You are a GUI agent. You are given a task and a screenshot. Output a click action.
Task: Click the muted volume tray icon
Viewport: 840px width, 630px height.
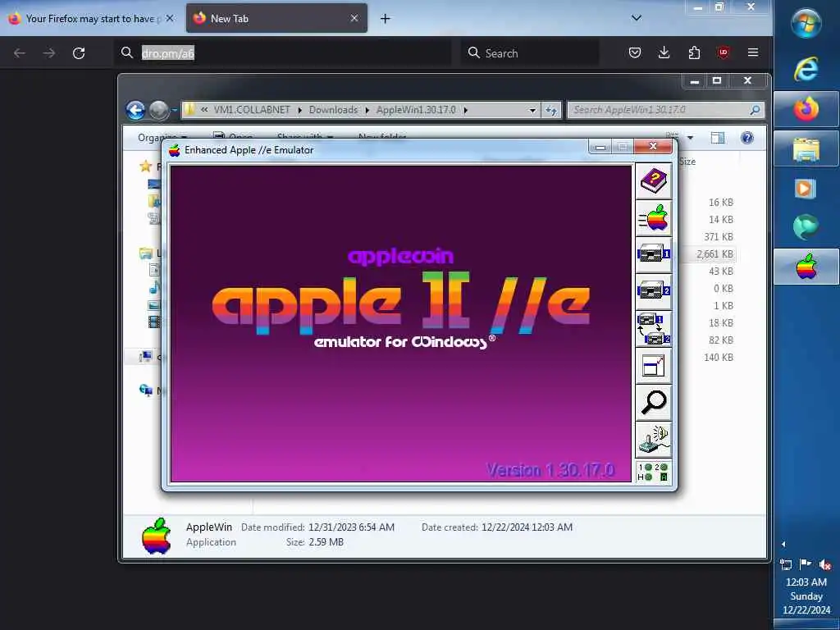pos(825,564)
